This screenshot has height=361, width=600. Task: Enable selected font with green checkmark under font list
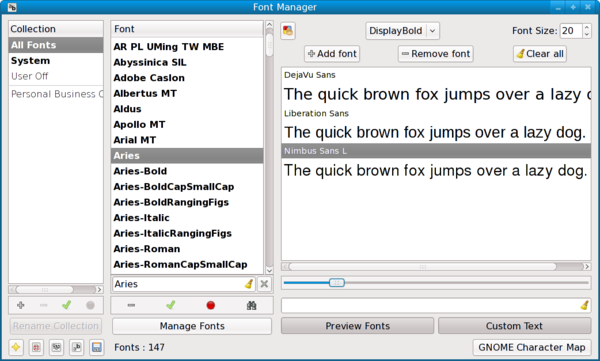(171, 305)
